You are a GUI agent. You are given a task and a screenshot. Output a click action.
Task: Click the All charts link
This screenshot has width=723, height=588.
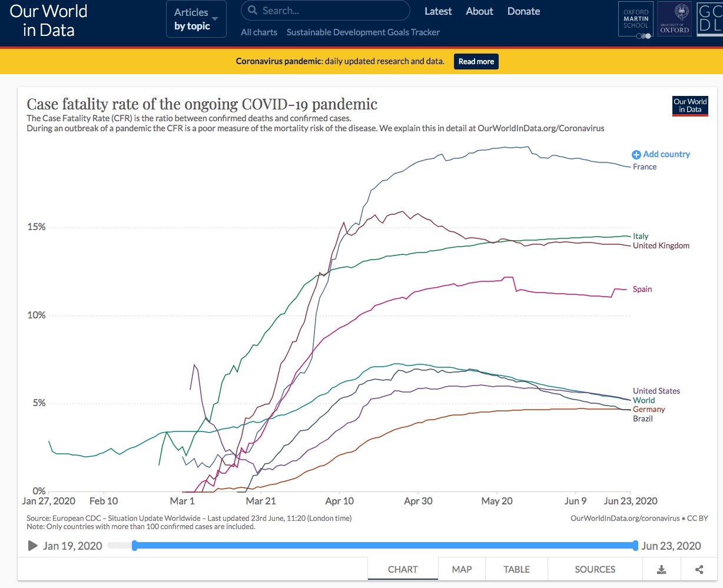point(258,32)
